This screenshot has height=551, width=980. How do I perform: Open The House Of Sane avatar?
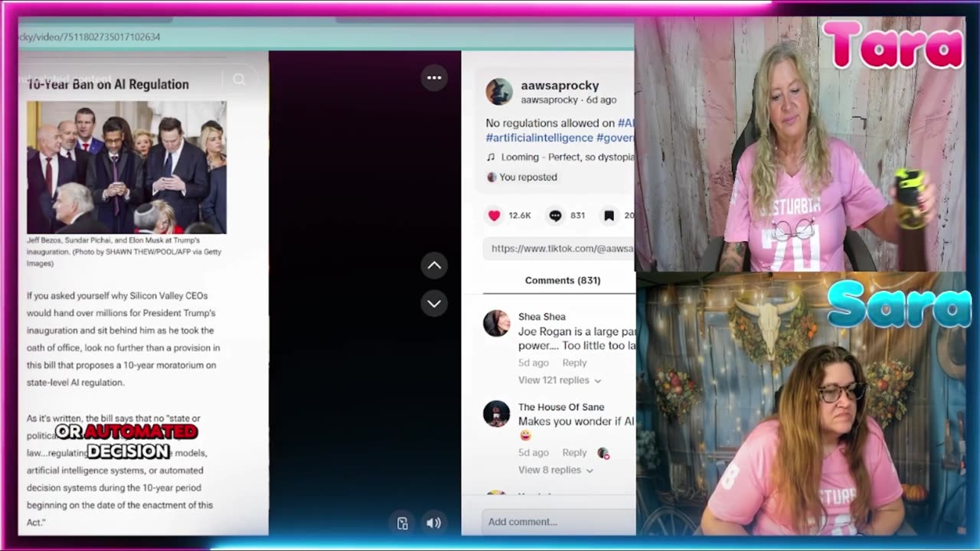point(496,413)
